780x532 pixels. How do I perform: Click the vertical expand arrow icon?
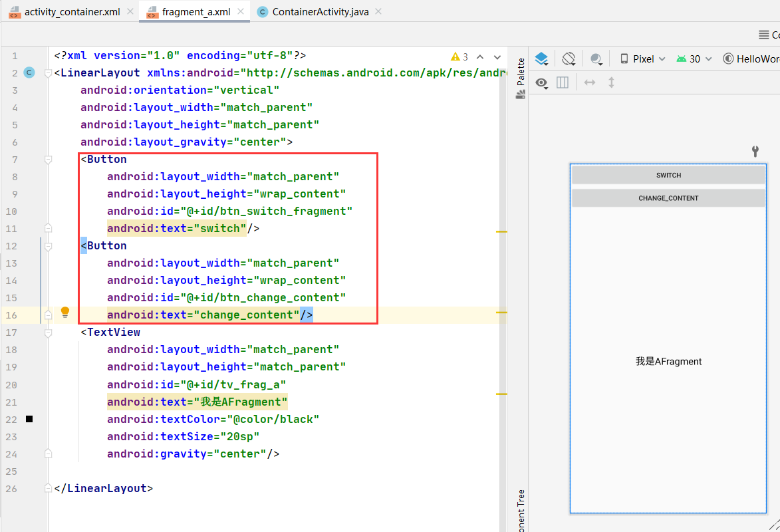(611, 82)
